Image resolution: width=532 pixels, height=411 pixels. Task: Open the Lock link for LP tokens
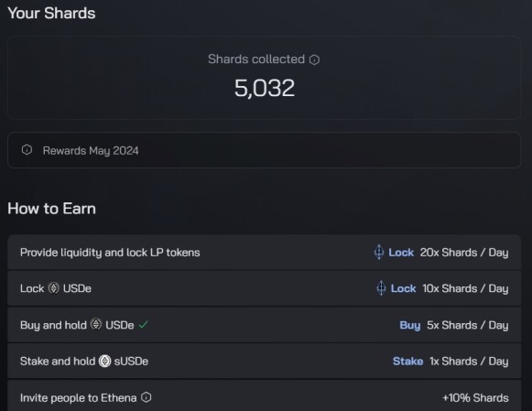point(401,253)
